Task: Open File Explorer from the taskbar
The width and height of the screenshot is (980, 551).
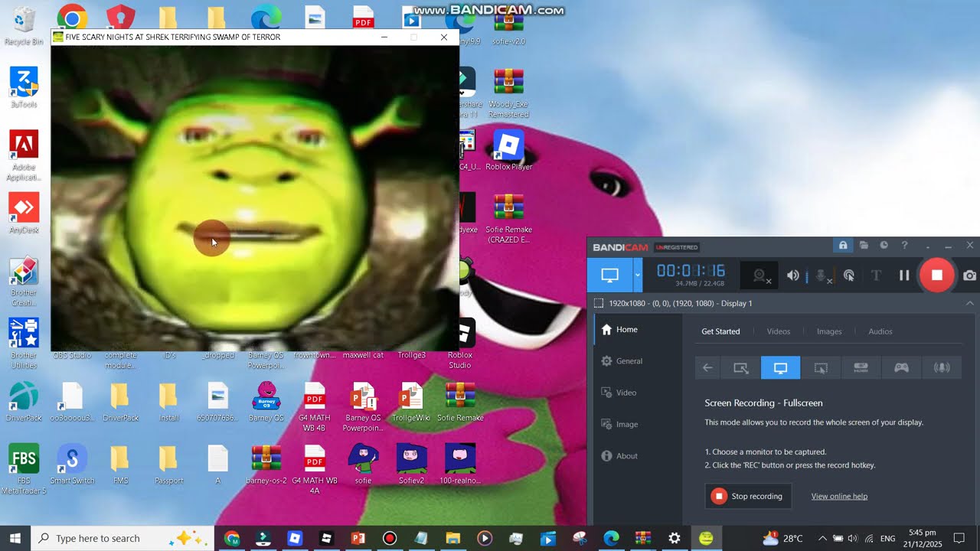Action: point(452,538)
